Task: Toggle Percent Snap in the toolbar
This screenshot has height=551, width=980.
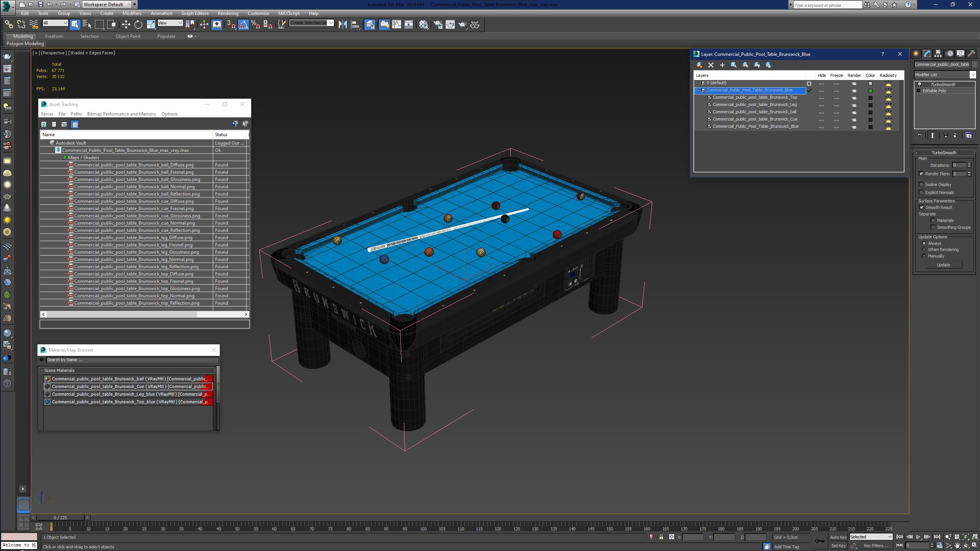Action: [x=255, y=24]
